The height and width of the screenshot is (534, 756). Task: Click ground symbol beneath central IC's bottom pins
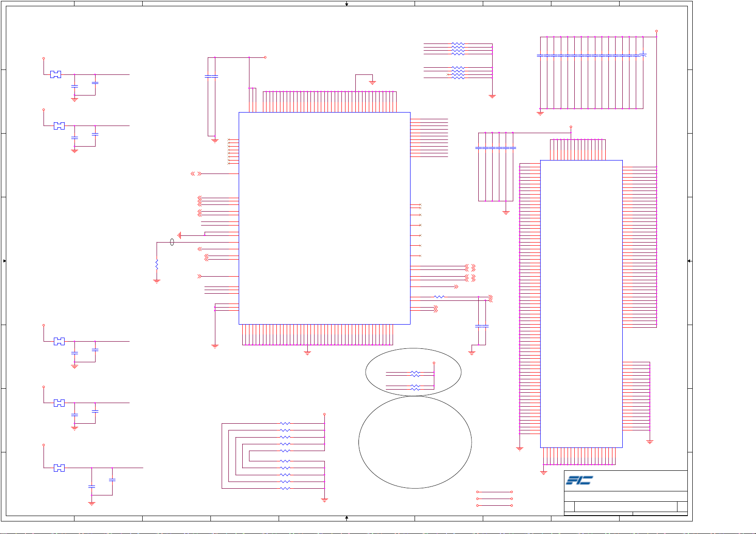pyautogui.click(x=307, y=353)
